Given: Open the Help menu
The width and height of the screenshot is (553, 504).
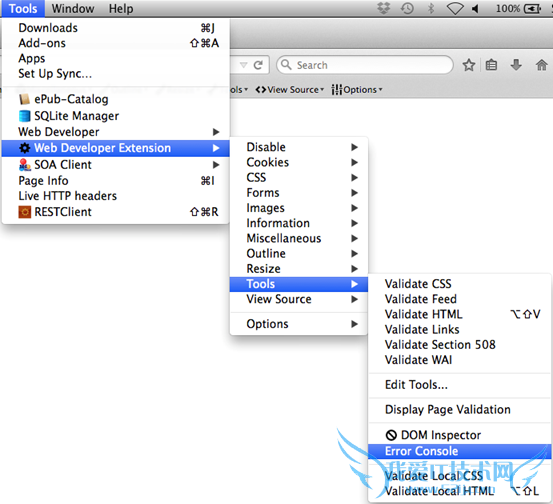Looking at the screenshot, I should [121, 8].
